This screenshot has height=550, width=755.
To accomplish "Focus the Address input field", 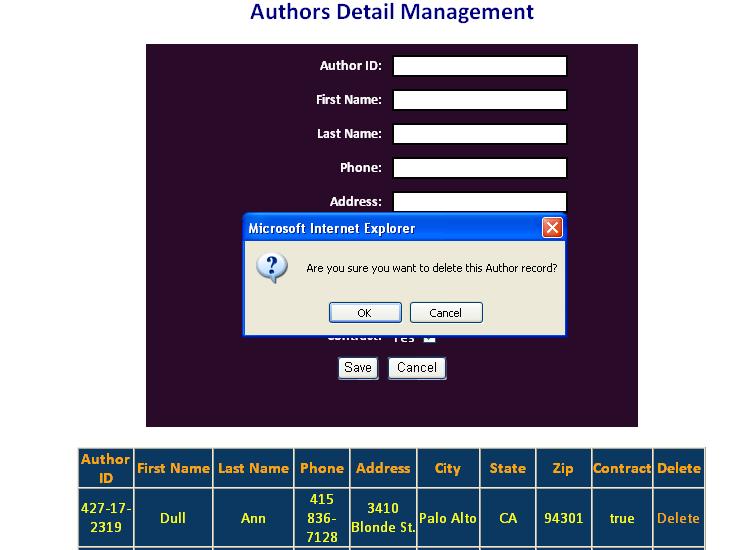I will (480, 202).
